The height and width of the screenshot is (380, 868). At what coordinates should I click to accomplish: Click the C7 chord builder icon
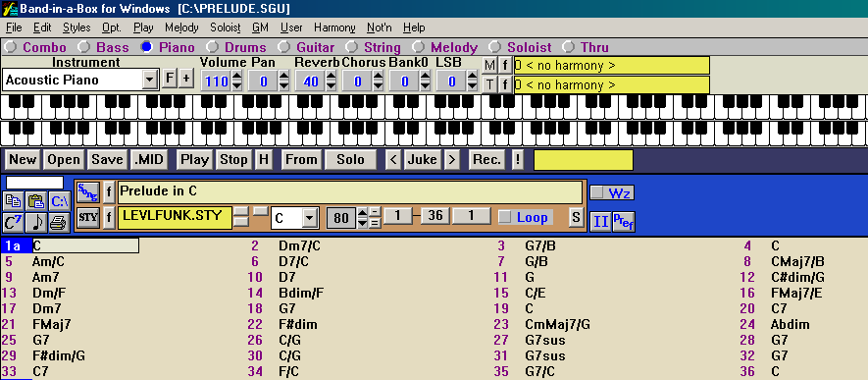[13, 222]
